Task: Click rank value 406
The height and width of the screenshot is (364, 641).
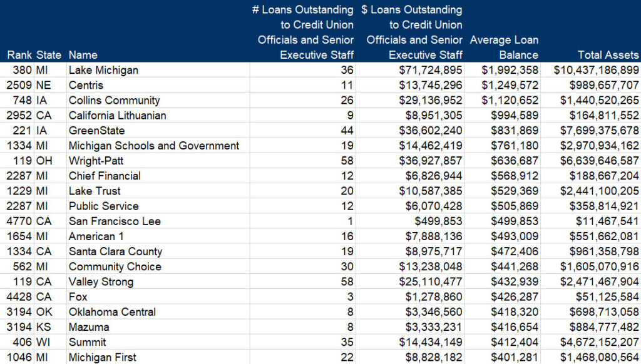Action: pyautogui.click(x=22, y=342)
